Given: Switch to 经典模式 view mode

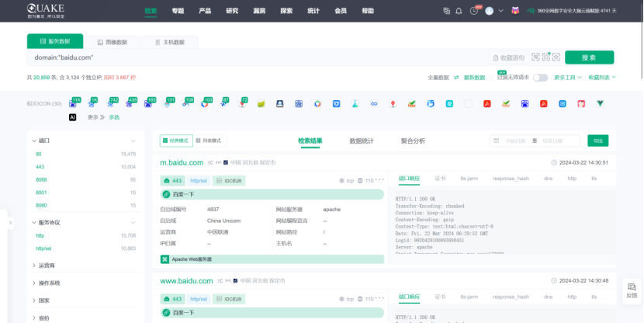Looking at the screenshot, I should point(176,141).
